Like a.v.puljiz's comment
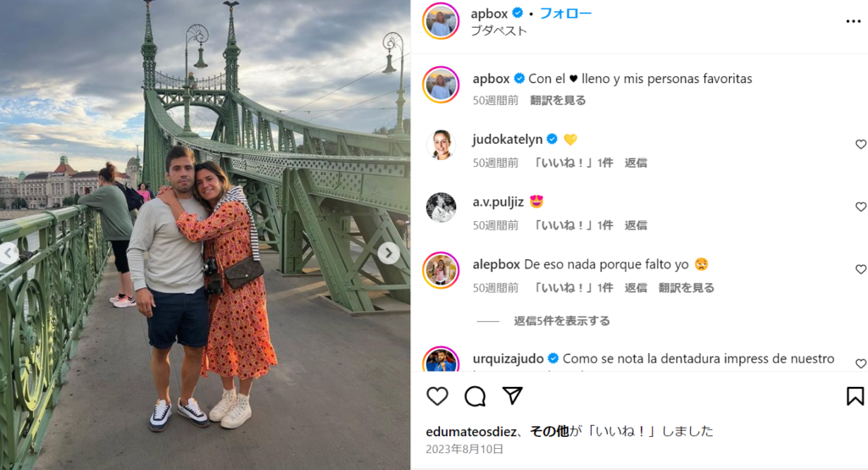The height and width of the screenshot is (470, 868). (861, 207)
